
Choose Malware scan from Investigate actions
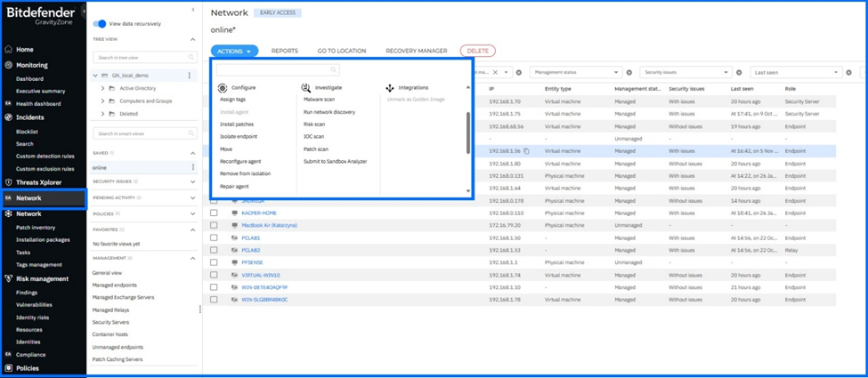point(320,100)
